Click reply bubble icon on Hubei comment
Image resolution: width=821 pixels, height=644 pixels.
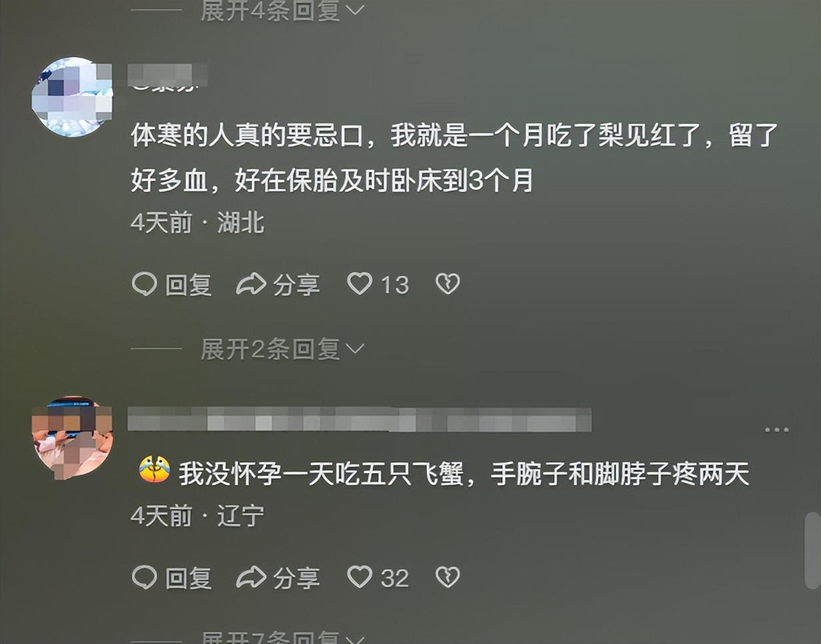(144, 285)
